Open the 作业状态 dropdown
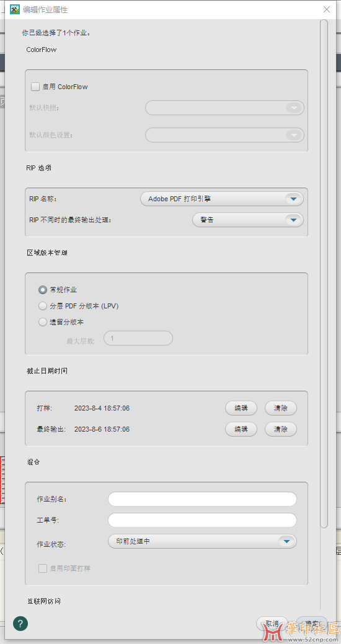This screenshot has height=644, width=341. click(x=202, y=541)
